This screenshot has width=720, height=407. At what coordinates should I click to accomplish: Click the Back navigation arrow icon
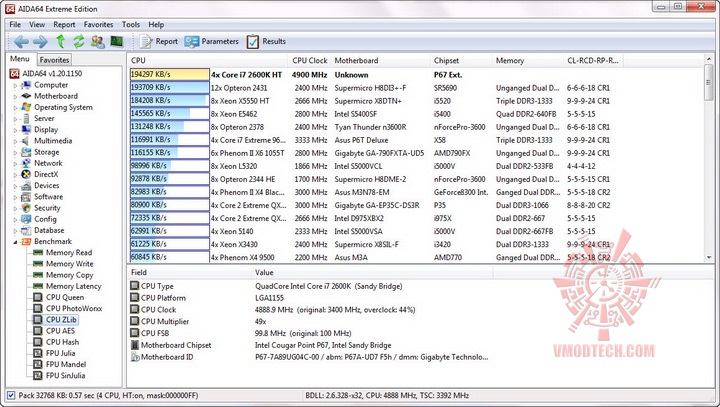point(21,42)
